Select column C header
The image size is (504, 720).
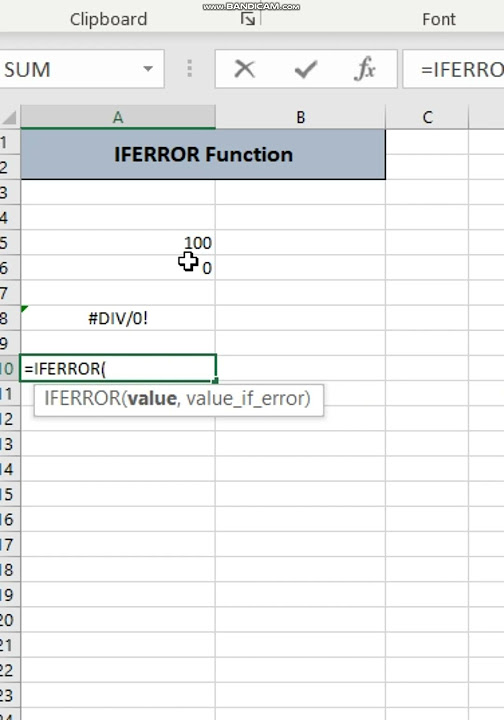(x=427, y=118)
